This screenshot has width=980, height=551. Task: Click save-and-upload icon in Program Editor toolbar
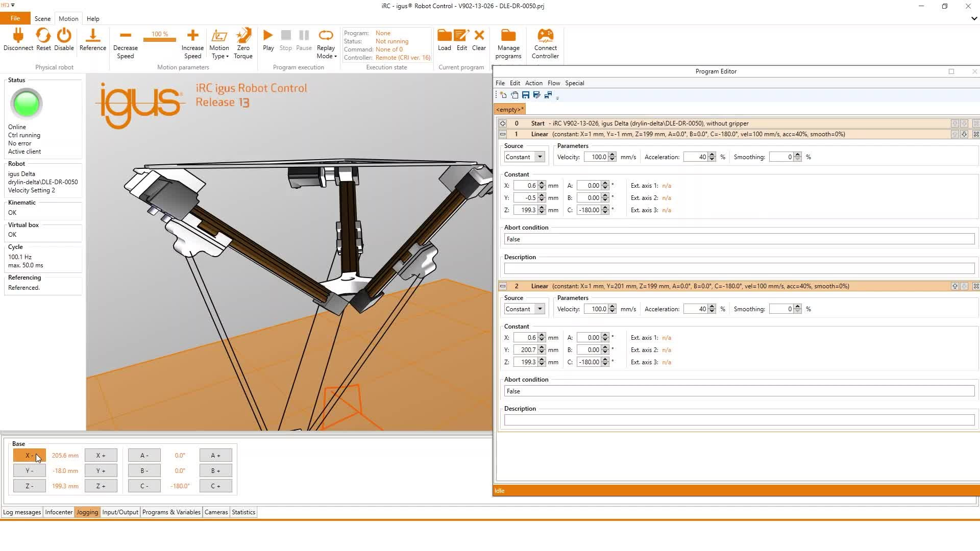click(x=548, y=95)
